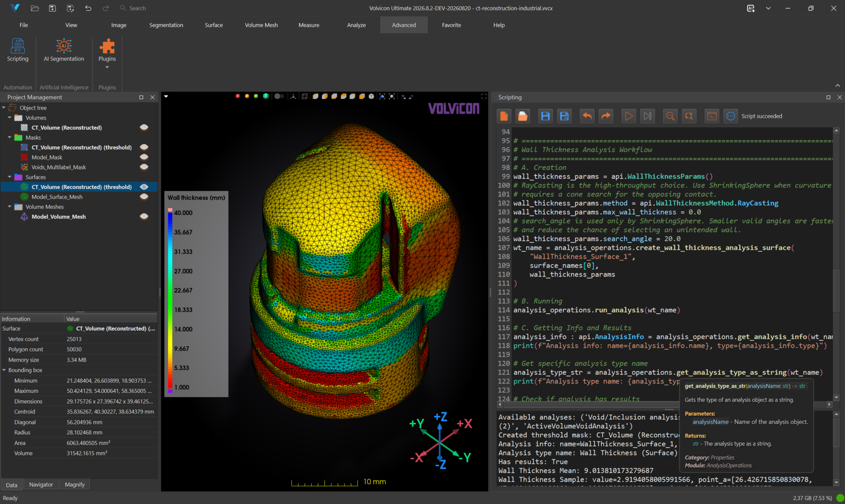
Task: Toggle visibility of Model_Volume_Mesh
Action: click(x=144, y=217)
